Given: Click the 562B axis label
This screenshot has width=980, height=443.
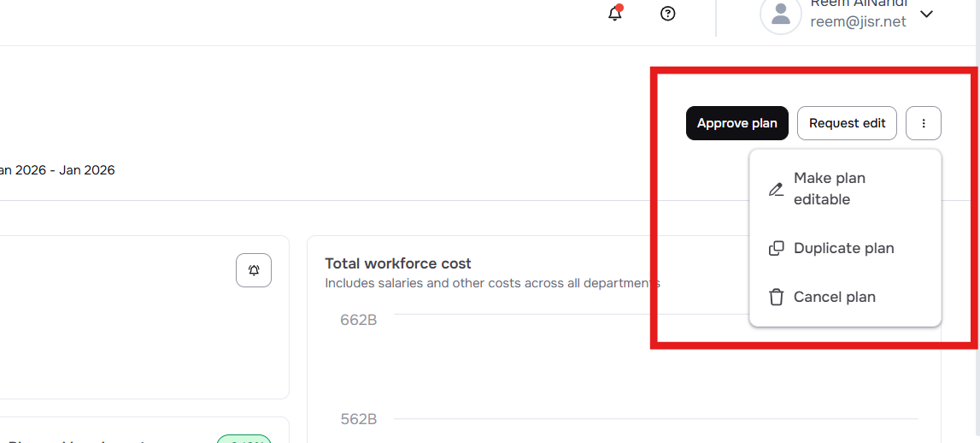Looking at the screenshot, I should click(358, 419).
